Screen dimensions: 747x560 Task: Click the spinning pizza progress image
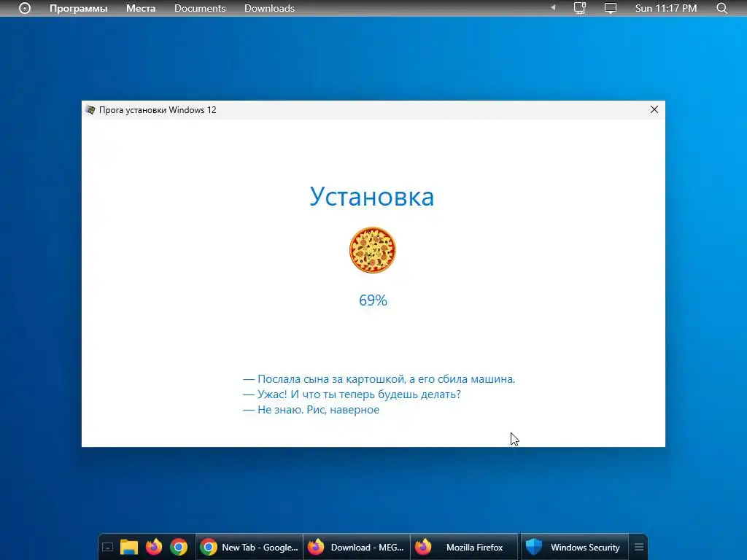373,250
